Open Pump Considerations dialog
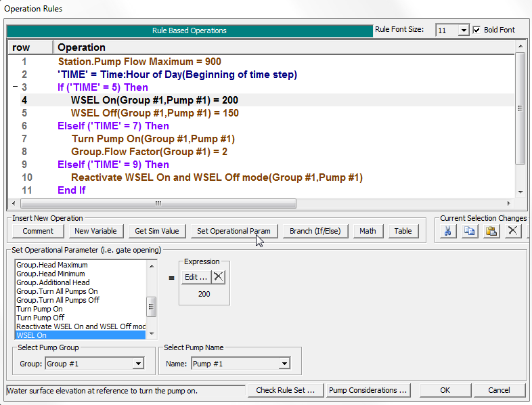532x405 pixels. point(368,390)
